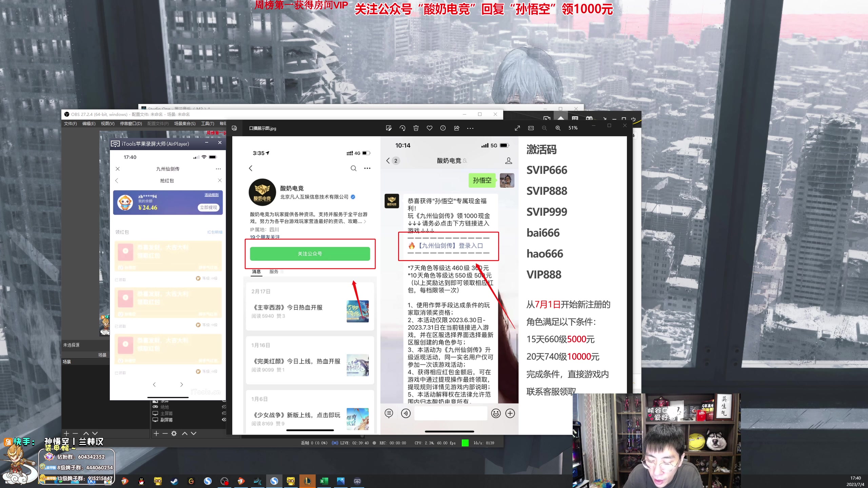Click the share icon in Photos toolbar
Viewport: 868px width, 488px height.
(457, 128)
